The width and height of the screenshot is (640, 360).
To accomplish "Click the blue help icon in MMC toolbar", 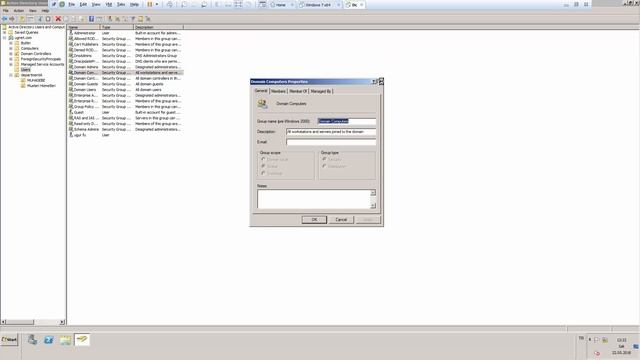I will click(x=91, y=19).
